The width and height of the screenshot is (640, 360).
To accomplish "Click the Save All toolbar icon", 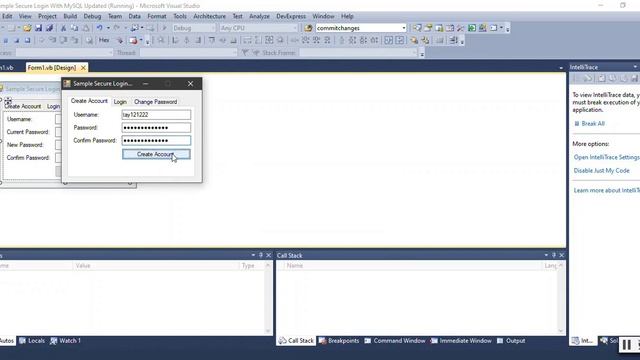I will click(x=49, y=28).
